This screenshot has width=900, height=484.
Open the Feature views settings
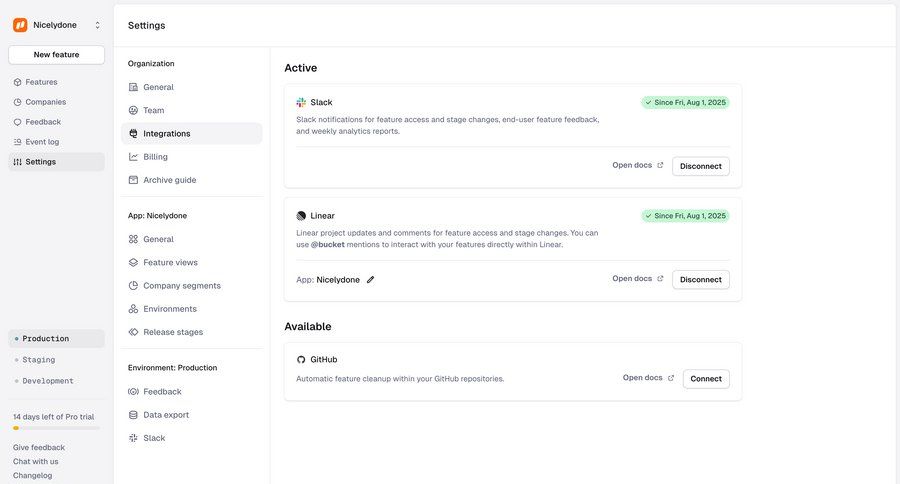click(x=192, y=262)
